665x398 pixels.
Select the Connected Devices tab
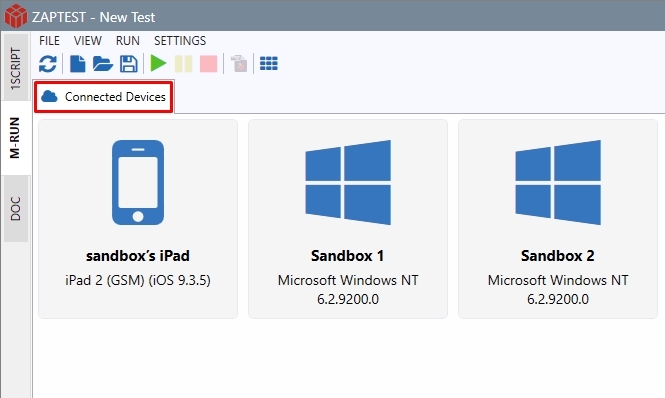coord(104,97)
